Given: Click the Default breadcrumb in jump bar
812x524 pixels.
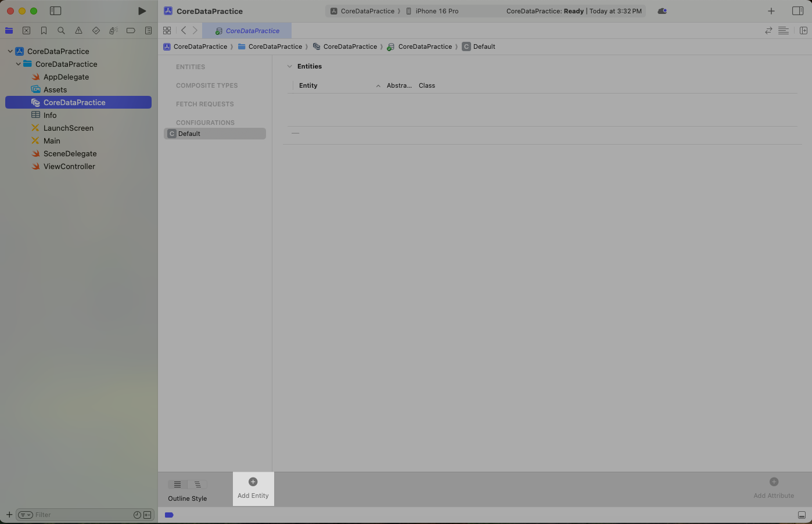Looking at the screenshot, I should point(479,46).
